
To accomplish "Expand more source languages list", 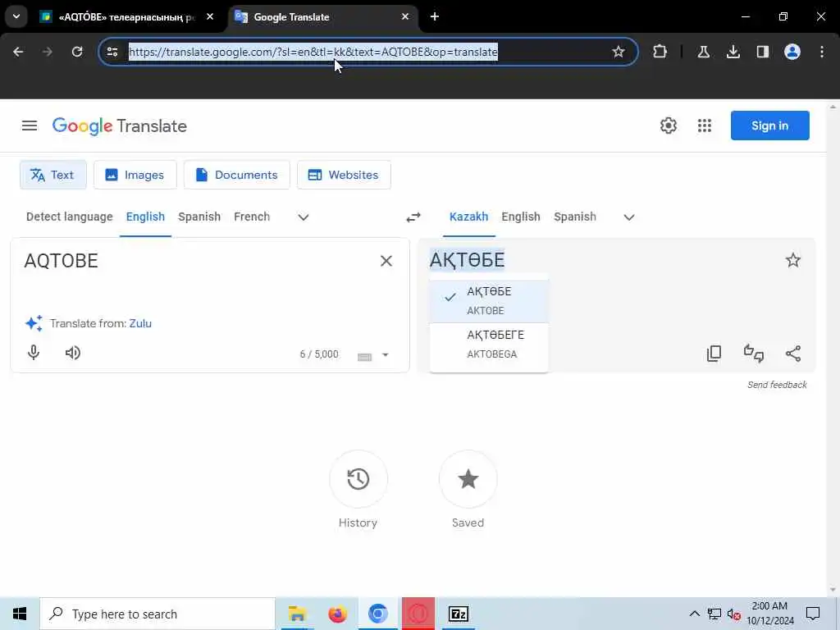I will coord(304,217).
